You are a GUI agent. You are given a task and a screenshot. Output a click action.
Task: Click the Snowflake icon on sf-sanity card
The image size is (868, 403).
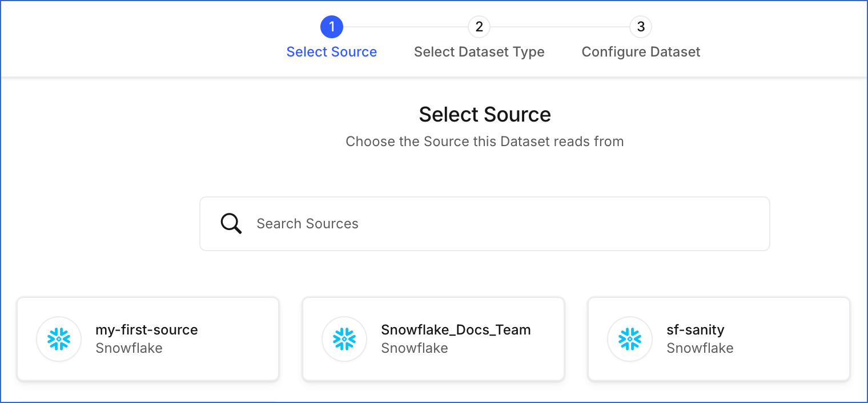point(630,339)
